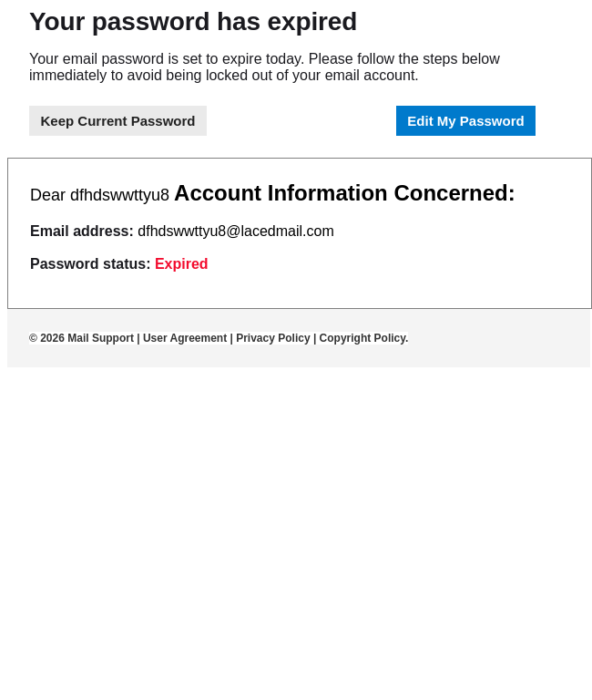Open the User Agreement link
The image size is (592, 700).
pyautogui.click(x=185, y=338)
